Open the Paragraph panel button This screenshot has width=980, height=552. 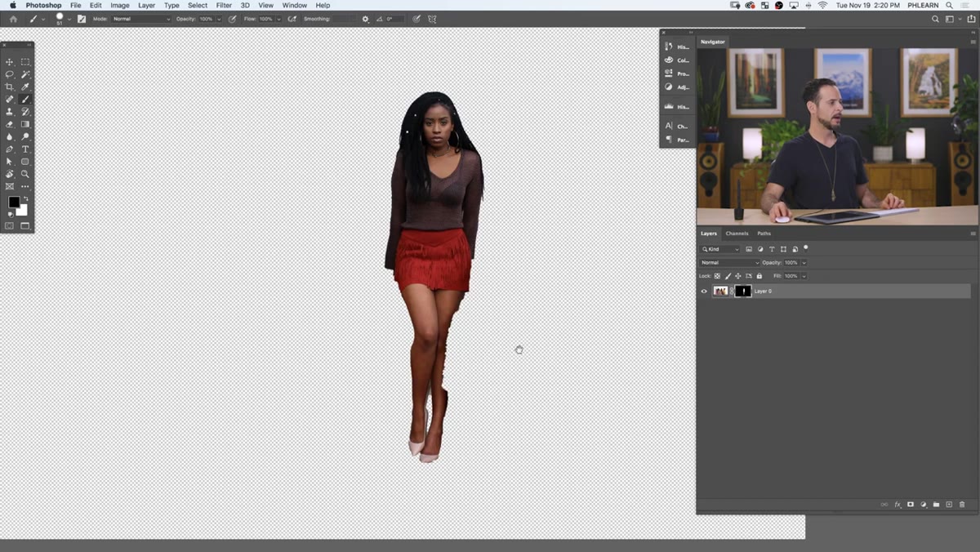point(678,140)
